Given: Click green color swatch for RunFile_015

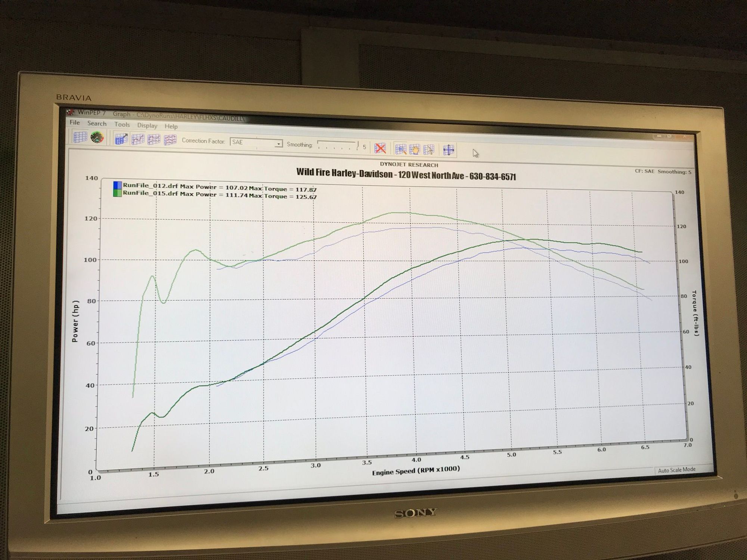Looking at the screenshot, I should [117, 193].
